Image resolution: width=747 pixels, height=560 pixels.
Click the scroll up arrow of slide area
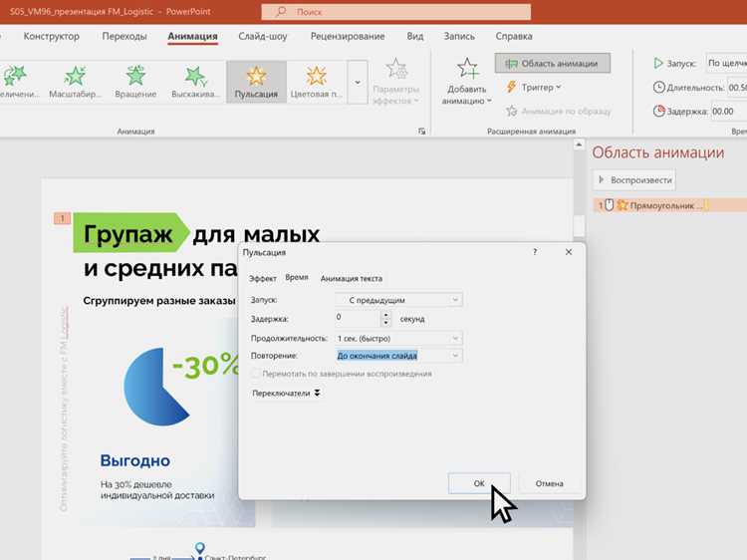(x=579, y=144)
